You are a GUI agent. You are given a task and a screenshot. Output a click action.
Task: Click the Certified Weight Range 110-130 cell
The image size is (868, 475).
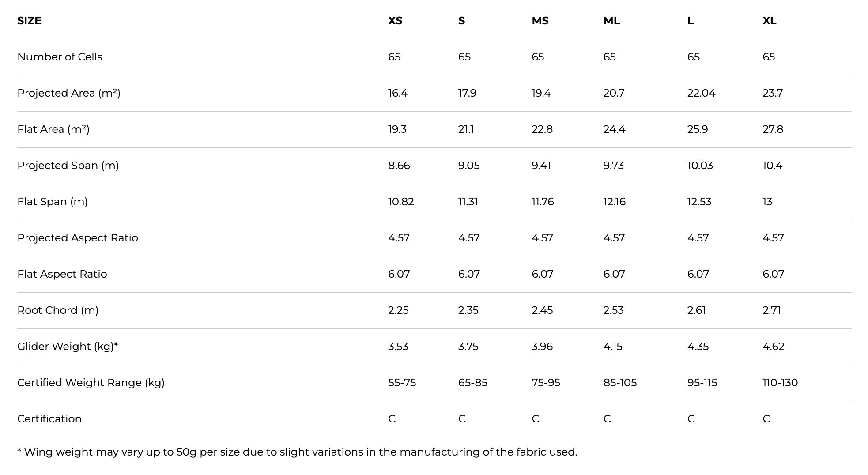780,383
